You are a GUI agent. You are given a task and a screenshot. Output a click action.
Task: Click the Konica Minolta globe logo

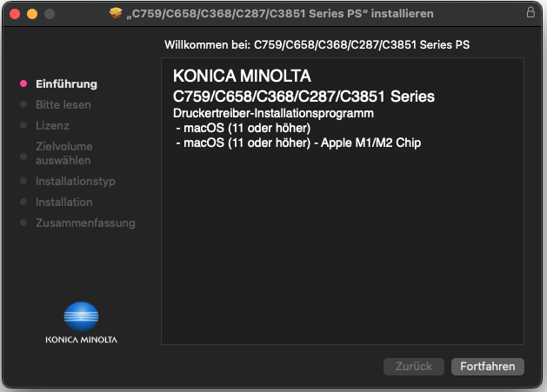(82, 315)
